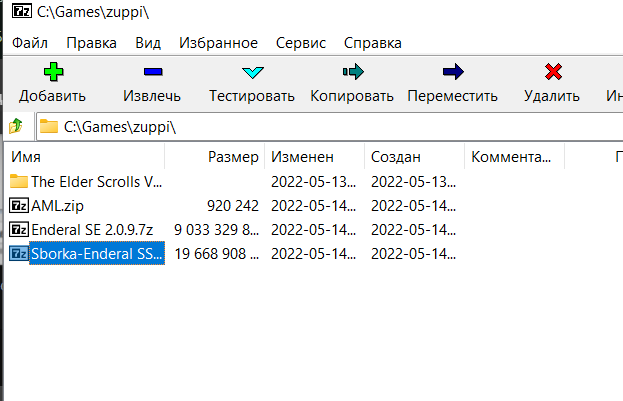Sort by Изменен column header
The image size is (623, 401).
pos(314,157)
